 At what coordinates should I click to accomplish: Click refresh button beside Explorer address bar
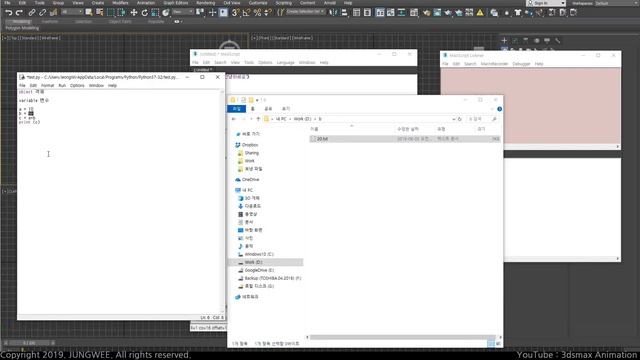pyautogui.click(x=460, y=119)
